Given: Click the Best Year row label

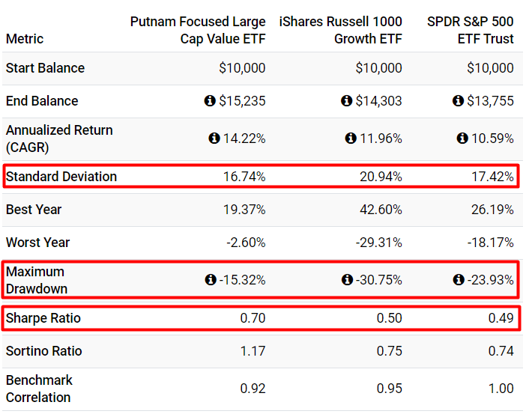Looking at the screenshot, I should click(x=34, y=210).
